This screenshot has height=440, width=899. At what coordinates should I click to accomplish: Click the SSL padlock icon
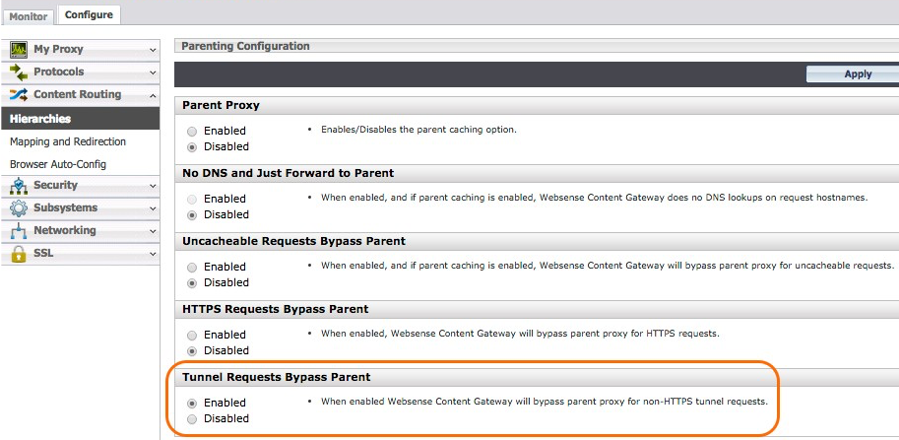[18, 254]
